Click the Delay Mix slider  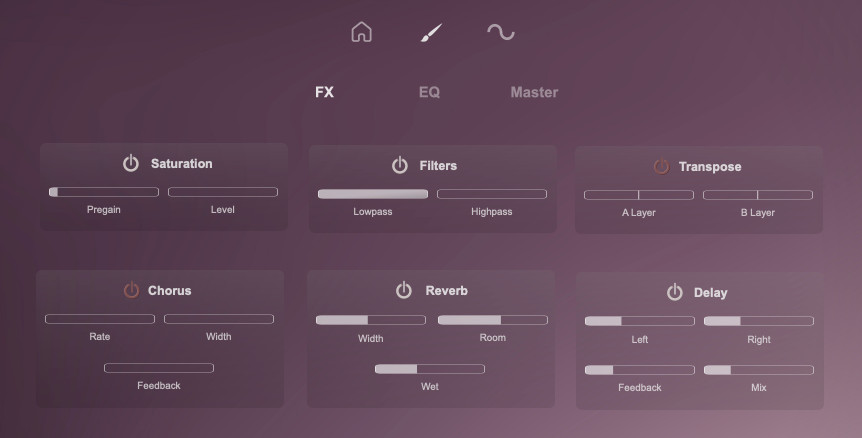(x=759, y=370)
